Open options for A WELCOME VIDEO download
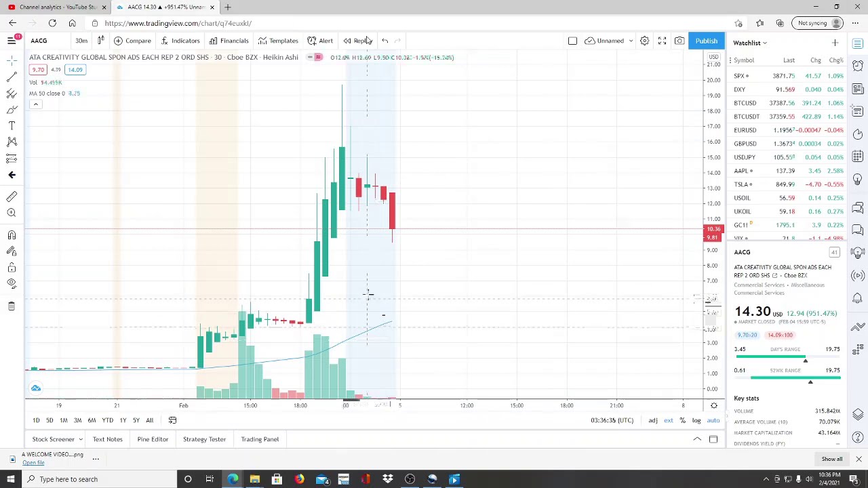 [x=96, y=459]
